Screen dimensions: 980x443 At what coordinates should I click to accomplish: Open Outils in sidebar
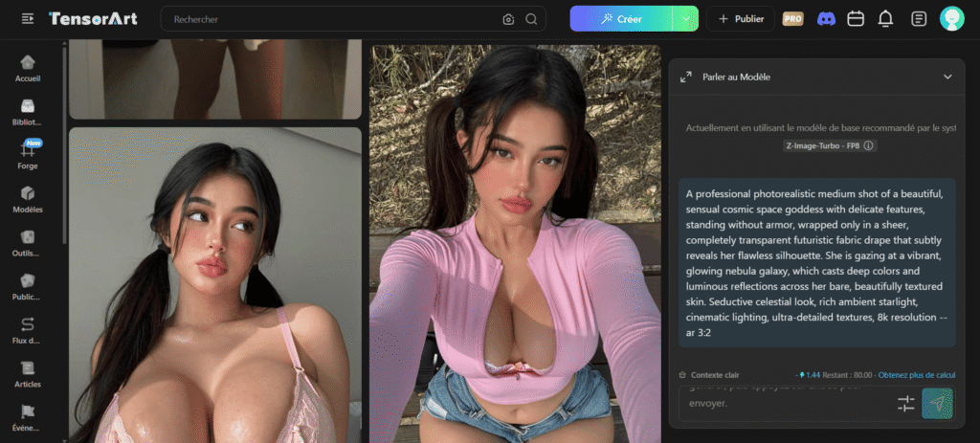(x=28, y=243)
